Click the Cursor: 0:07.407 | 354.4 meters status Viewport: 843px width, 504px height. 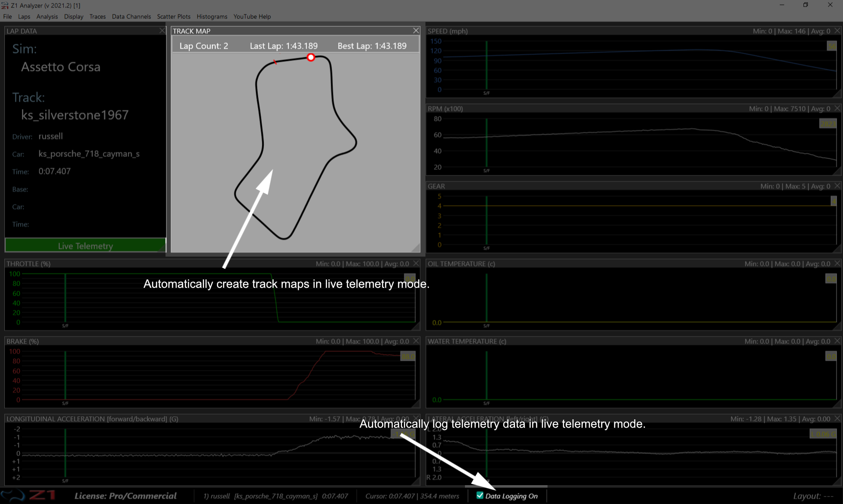(x=412, y=496)
